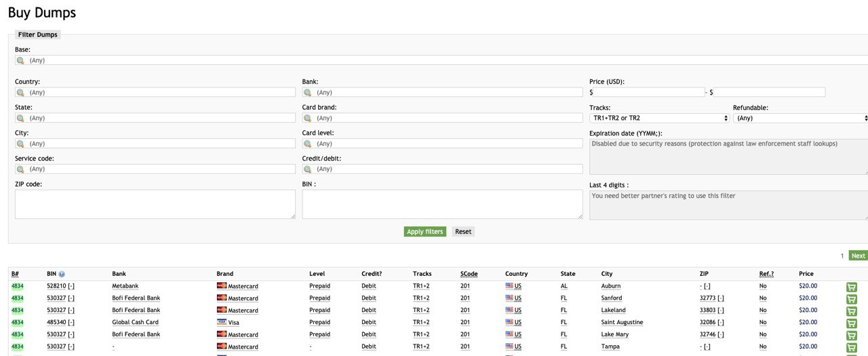Screen dimensions: 868x356
Task: Click the Visa logo in the Global Cash Card row
Action: pyautogui.click(x=222, y=323)
